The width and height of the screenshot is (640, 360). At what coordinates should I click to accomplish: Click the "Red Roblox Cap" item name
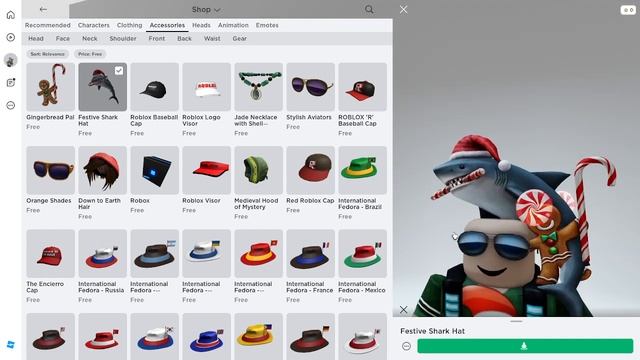(x=310, y=200)
